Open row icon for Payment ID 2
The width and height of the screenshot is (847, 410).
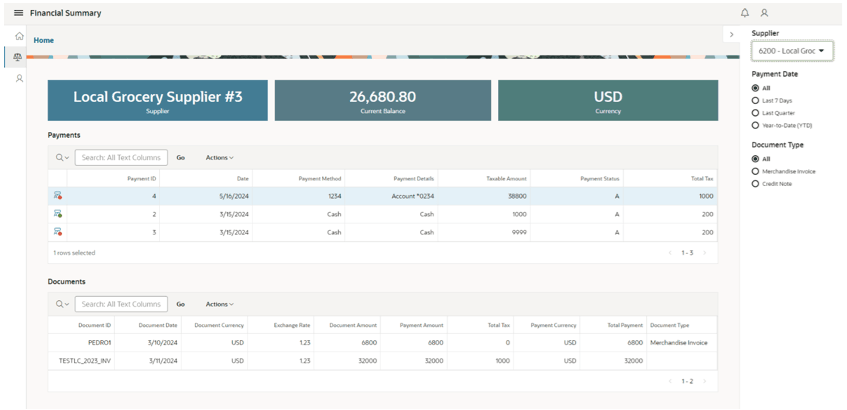coord(58,214)
